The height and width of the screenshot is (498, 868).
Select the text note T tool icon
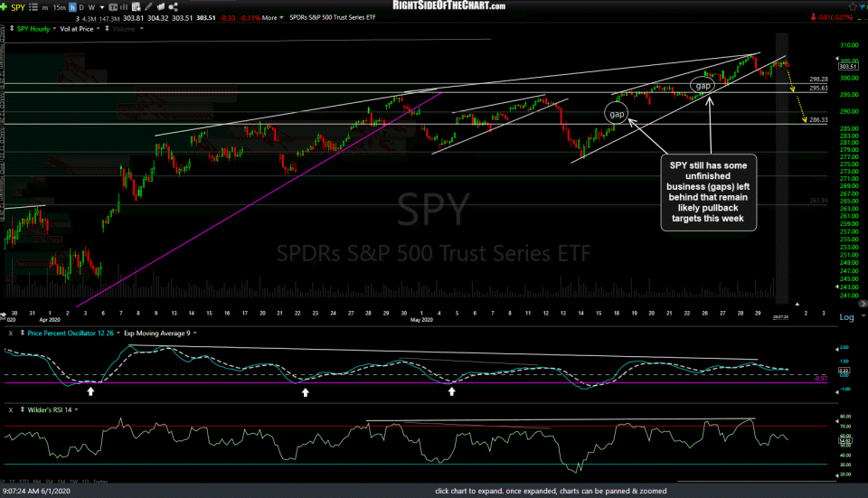pos(113,7)
